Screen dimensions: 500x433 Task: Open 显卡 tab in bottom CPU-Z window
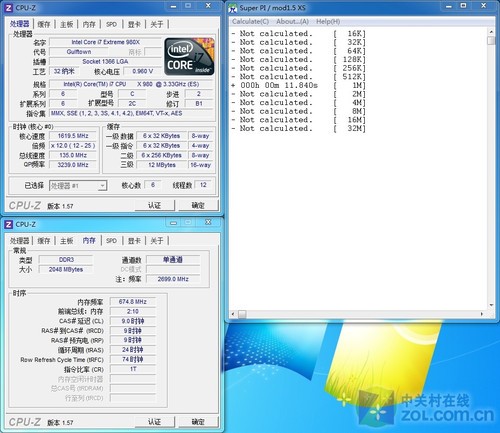click(134, 241)
